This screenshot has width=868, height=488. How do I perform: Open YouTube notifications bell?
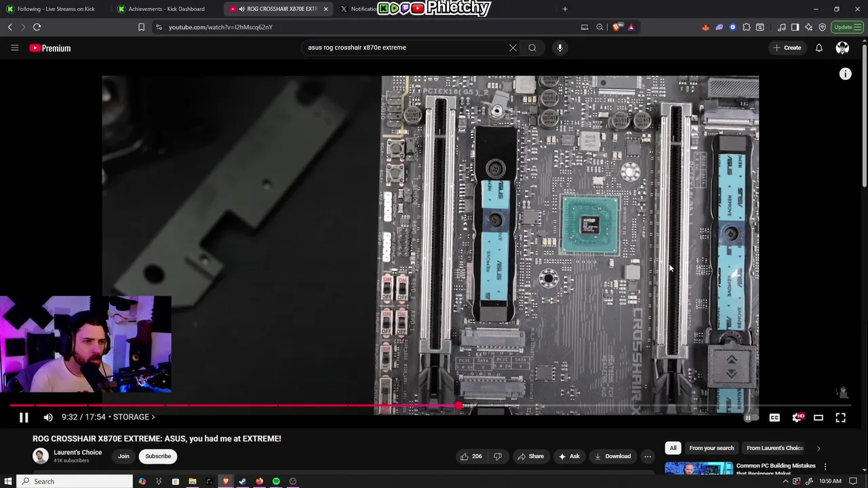click(818, 47)
